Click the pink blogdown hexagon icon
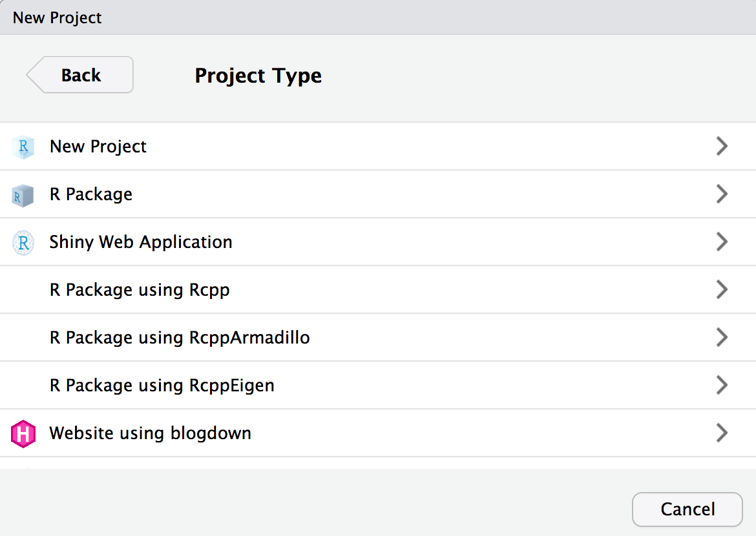The width and height of the screenshot is (756, 536). 23,434
